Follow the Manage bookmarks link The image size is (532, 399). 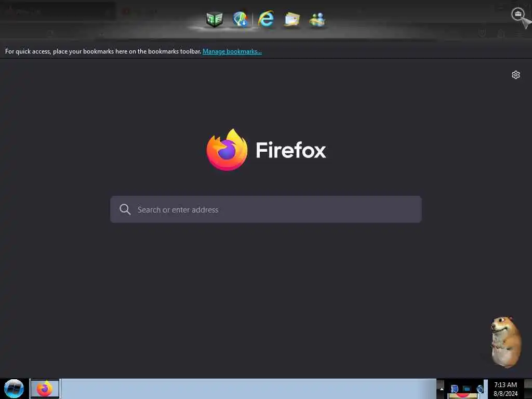[x=232, y=51]
